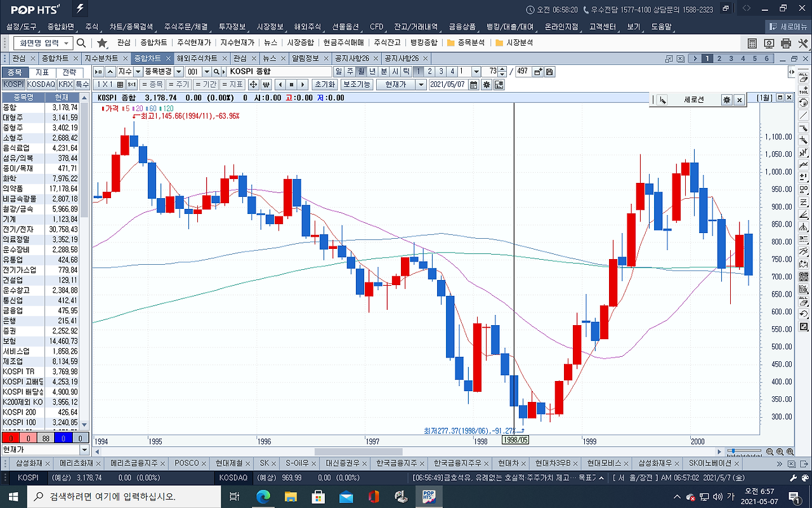Toggle the = 기간 sync button

205,84
